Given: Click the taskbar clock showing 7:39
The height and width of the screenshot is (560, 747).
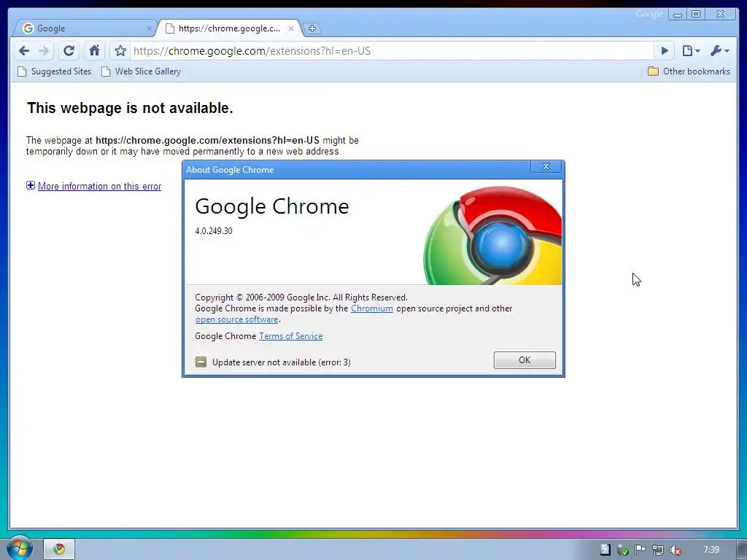Looking at the screenshot, I should [711, 550].
